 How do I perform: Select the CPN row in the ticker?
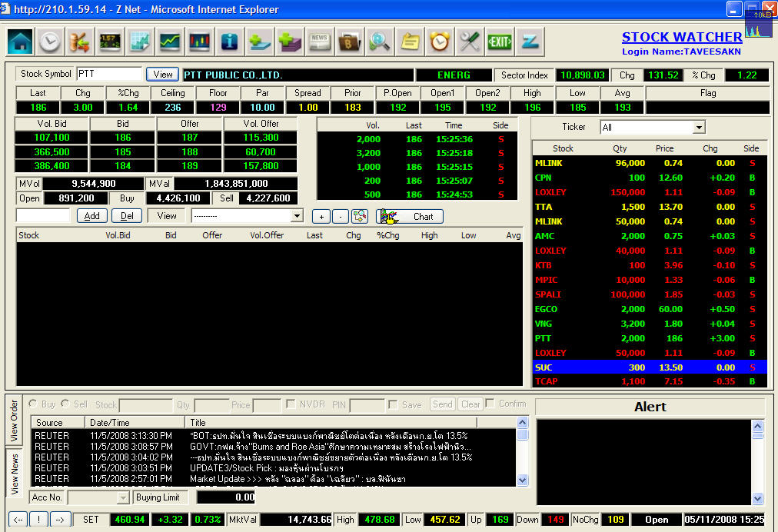coord(650,178)
